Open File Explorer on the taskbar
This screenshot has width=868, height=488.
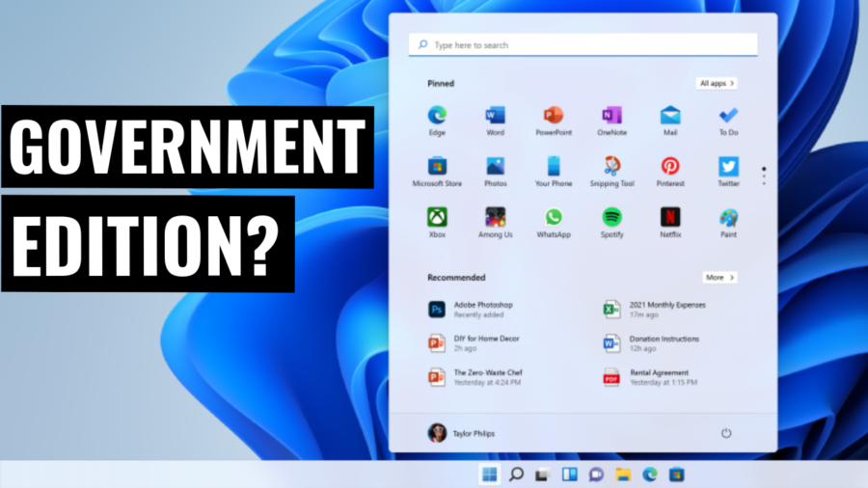coord(623,474)
